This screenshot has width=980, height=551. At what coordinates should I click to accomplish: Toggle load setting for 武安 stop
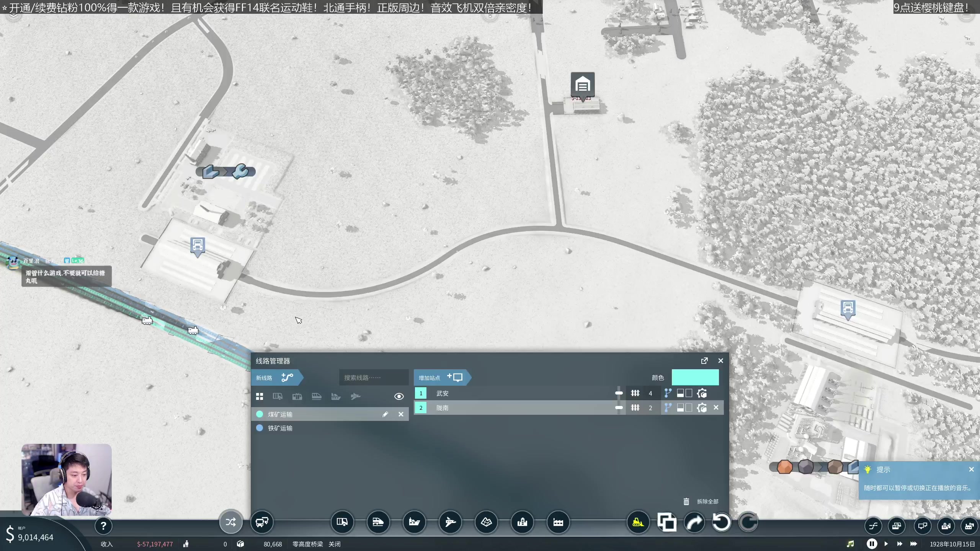click(x=684, y=393)
